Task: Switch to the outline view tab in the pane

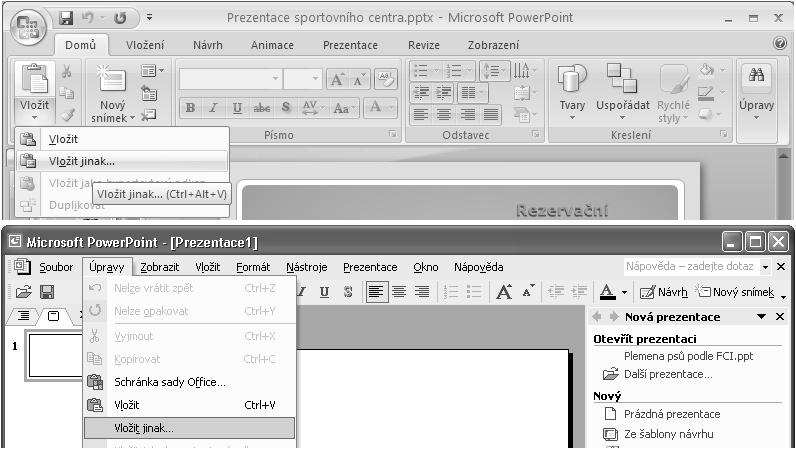Action: click(23, 316)
